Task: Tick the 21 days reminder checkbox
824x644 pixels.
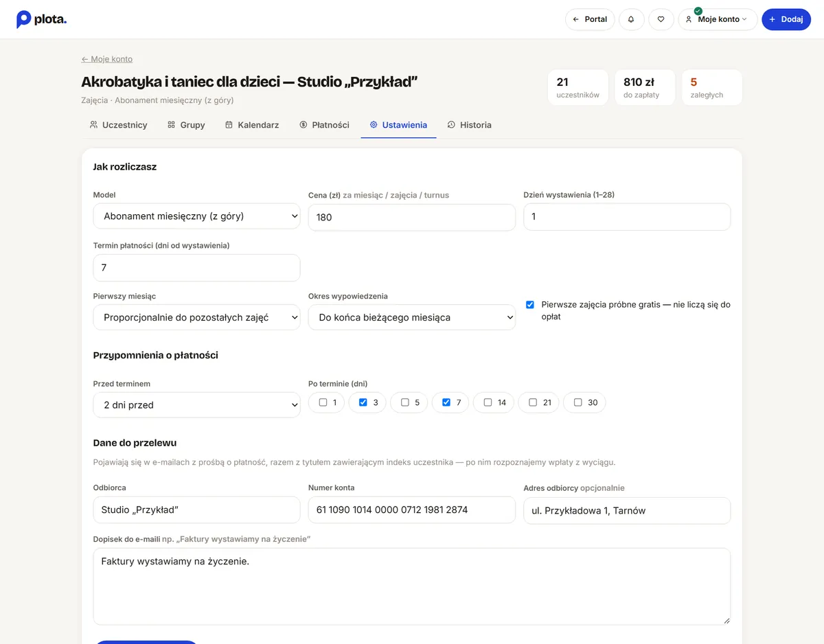Action: point(533,402)
